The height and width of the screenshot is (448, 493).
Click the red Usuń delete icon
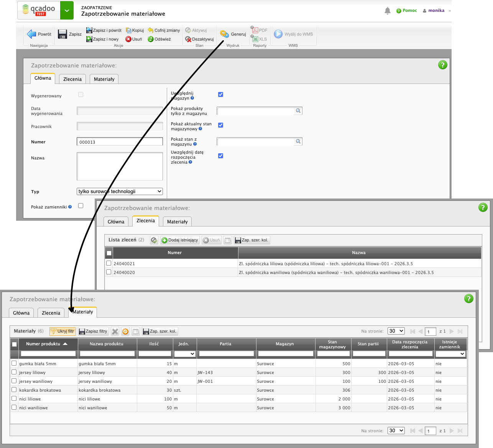(x=128, y=39)
